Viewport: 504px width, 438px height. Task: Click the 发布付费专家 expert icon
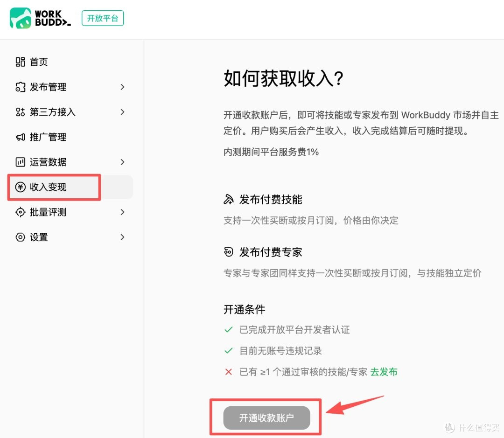click(x=229, y=252)
